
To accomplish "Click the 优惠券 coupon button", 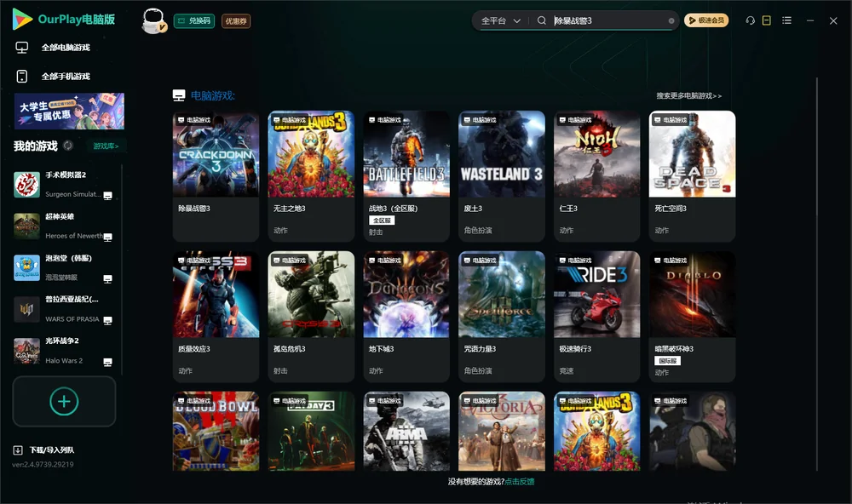I will [x=236, y=21].
